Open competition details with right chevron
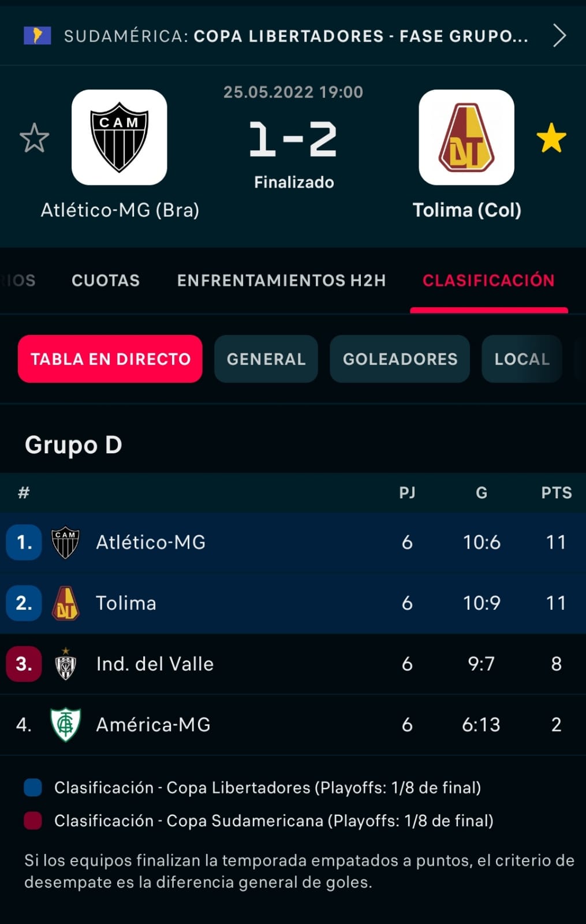 pyautogui.click(x=559, y=36)
